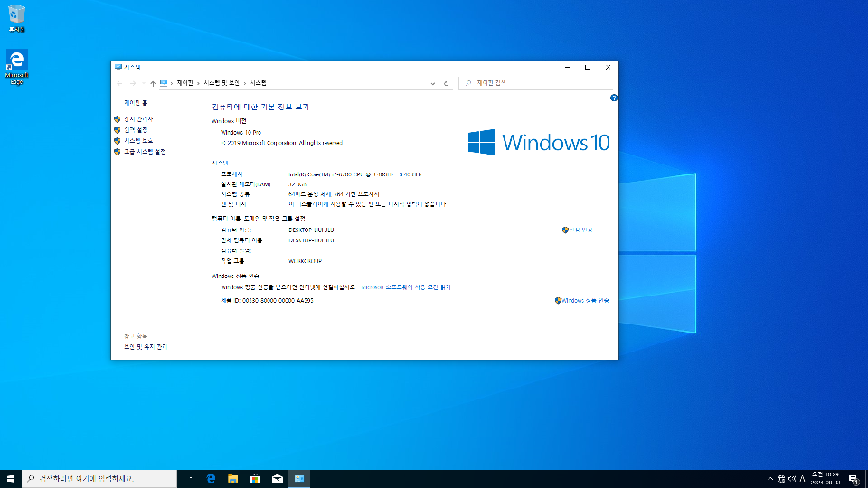Open Security and Maintenance (보안 및 유지 관리)
868x488 pixels.
point(145,347)
